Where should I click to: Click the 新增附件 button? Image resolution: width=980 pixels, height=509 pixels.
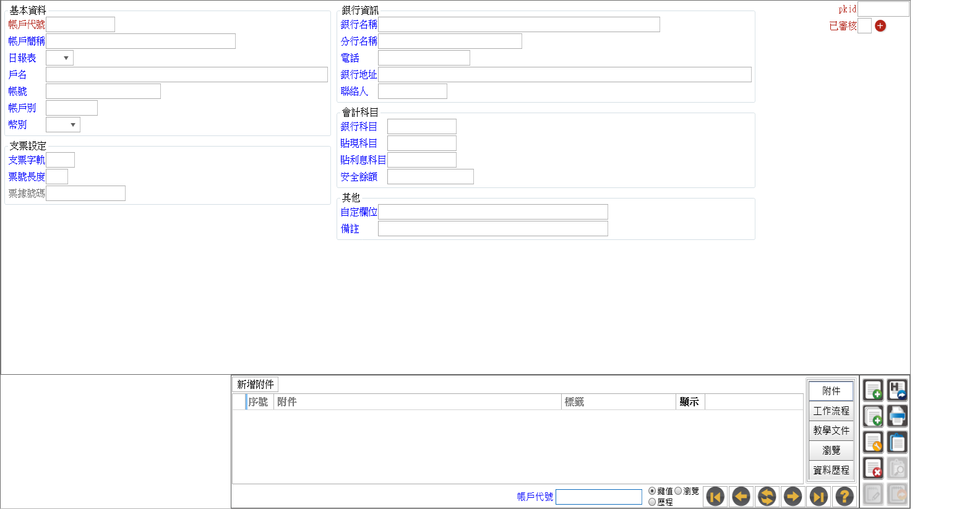click(256, 384)
